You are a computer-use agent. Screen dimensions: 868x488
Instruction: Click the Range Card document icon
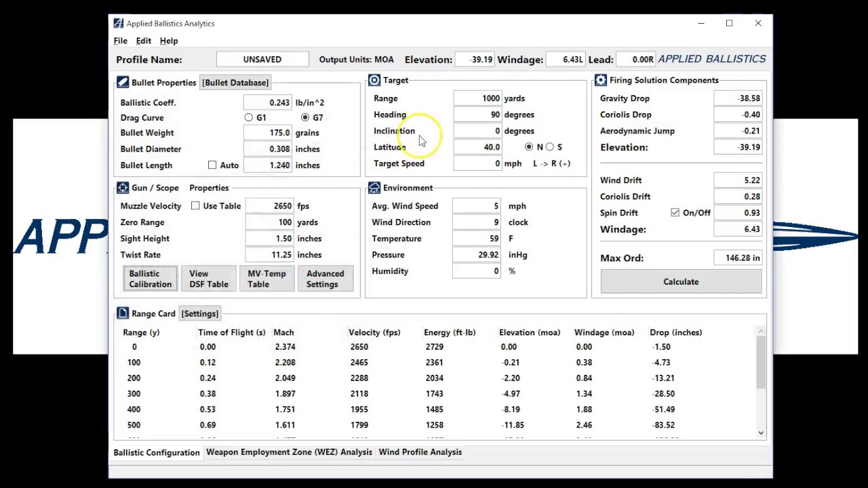click(123, 313)
